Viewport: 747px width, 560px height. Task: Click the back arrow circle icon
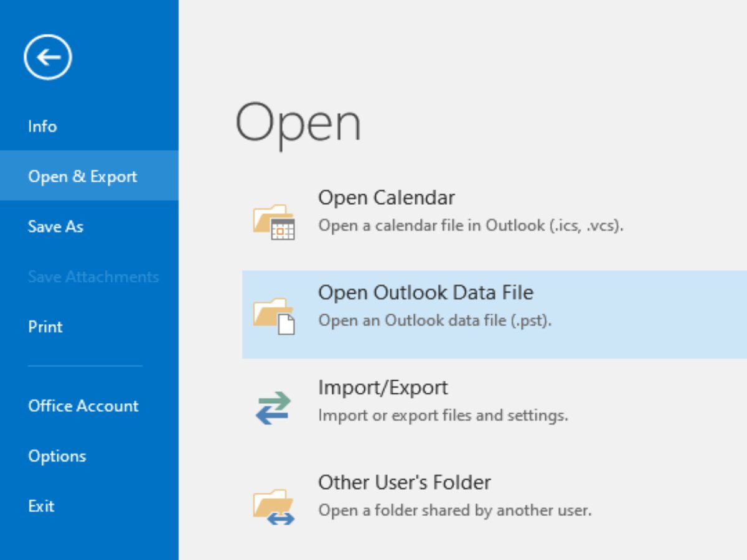[x=48, y=57]
